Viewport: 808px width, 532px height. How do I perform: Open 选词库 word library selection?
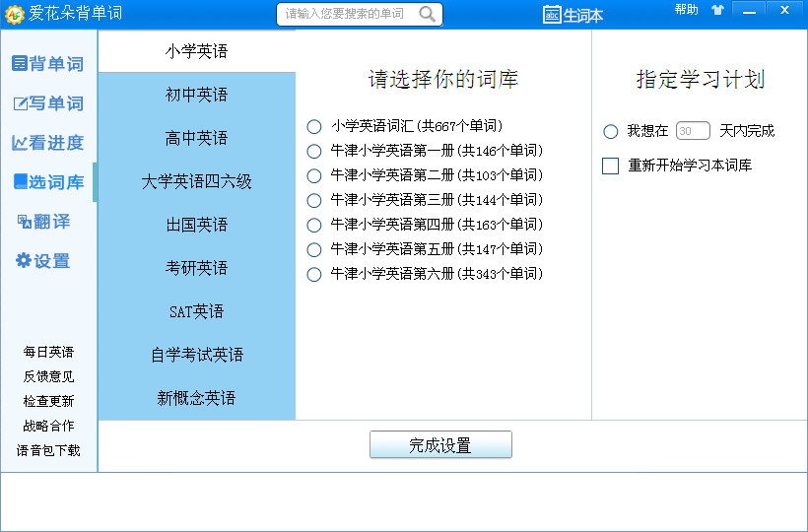pyautogui.click(x=48, y=182)
